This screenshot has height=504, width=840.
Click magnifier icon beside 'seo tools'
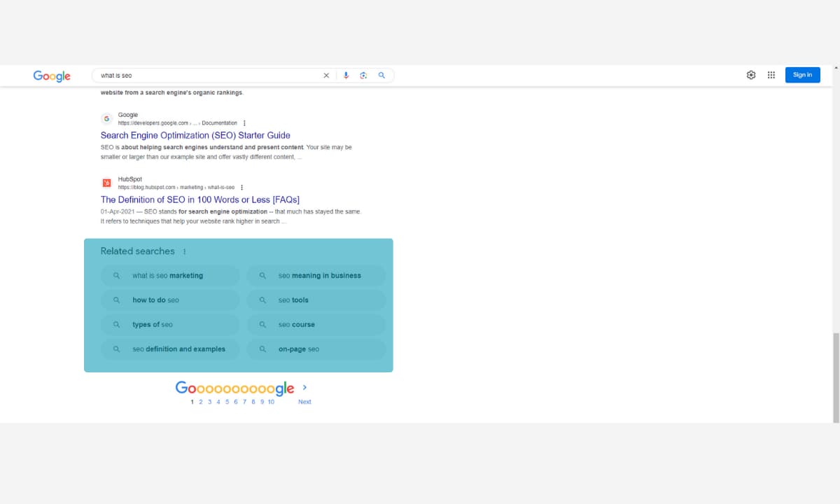(x=262, y=300)
